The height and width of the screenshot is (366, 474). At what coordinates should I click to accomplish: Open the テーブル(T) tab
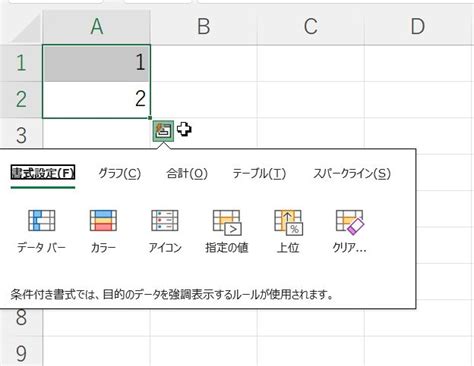pos(259,173)
